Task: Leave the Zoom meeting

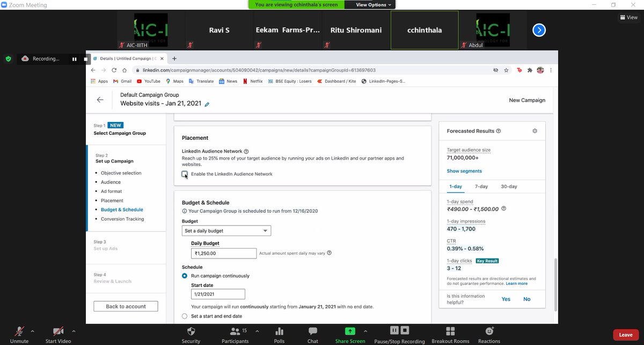Action: coord(626,335)
